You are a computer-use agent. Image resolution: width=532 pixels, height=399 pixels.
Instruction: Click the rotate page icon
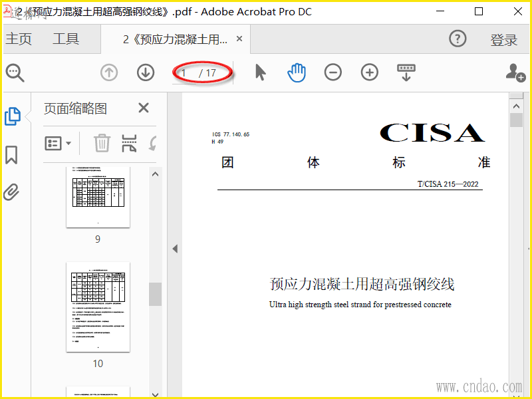pos(153,143)
